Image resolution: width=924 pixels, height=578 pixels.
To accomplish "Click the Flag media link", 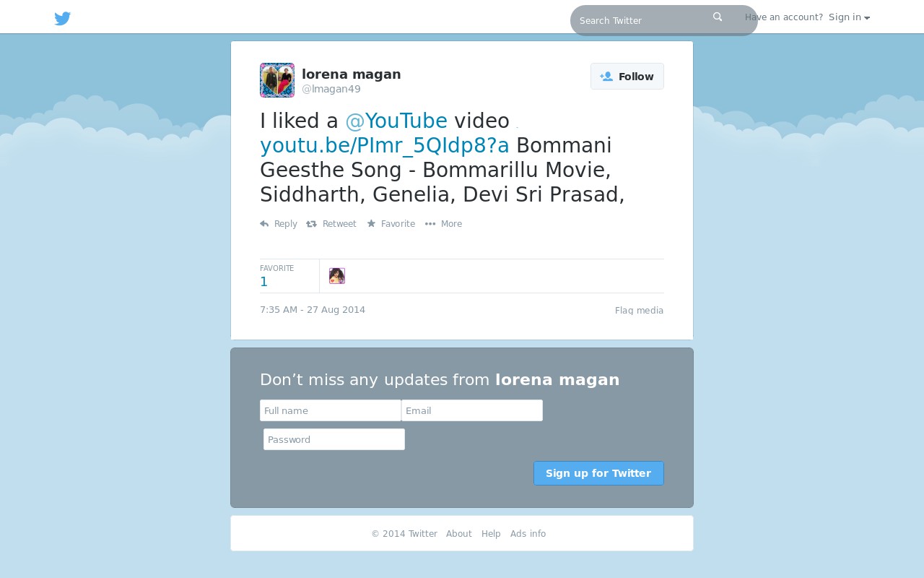I will click(x=639, y=311).
